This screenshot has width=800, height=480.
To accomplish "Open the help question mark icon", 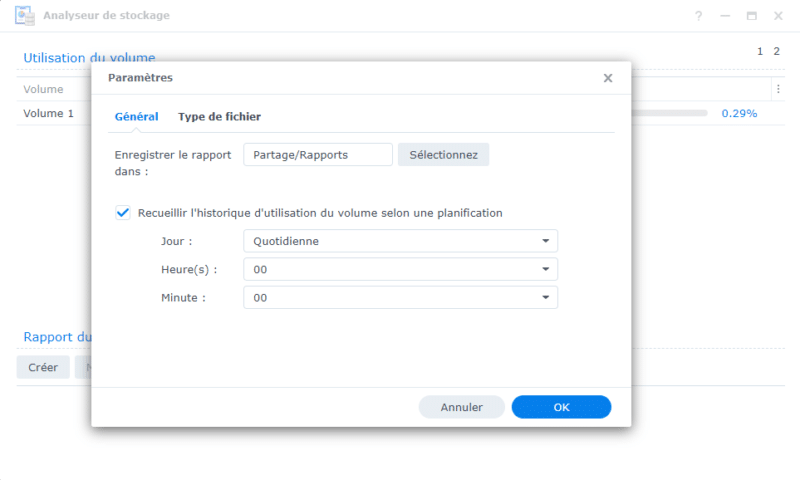I will (699, 16).
